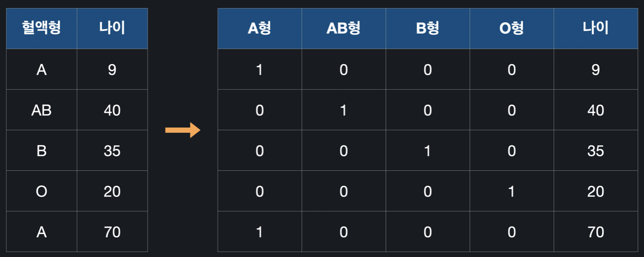Select the 나이 header in the right table

click(x=595, y=28)
